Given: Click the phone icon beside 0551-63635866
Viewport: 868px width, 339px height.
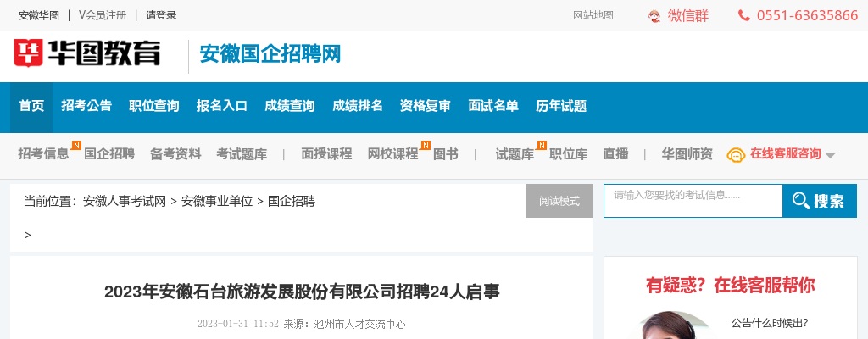Looking at the screenshot, I should point(743,15).
